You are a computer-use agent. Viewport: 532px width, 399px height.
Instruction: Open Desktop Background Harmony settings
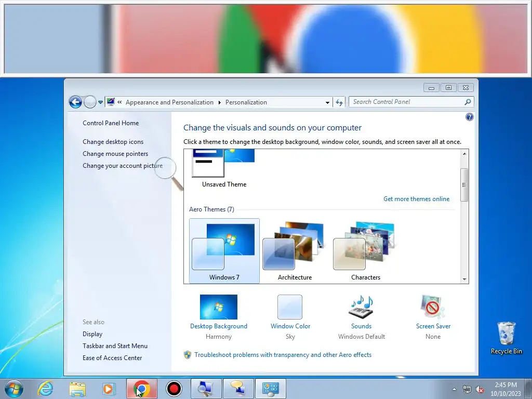[219, 317]
